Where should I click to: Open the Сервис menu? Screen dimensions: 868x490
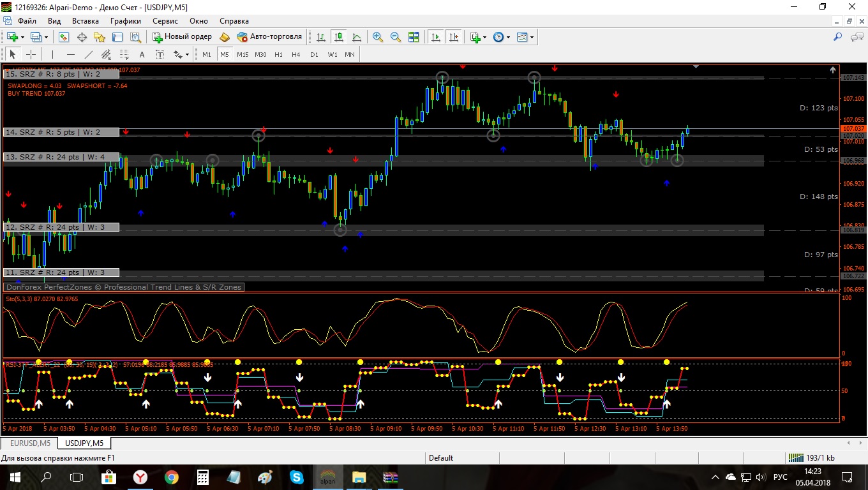point(165,21)
